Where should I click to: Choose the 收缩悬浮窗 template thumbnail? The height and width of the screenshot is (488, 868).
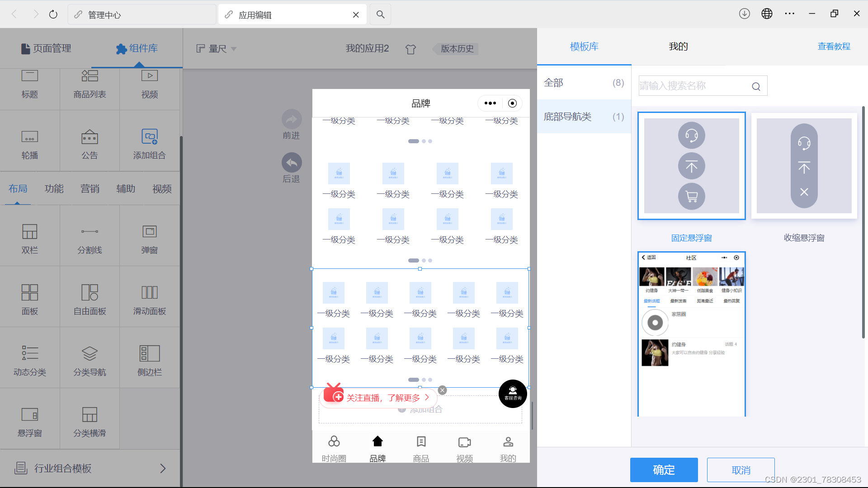point(804,166)
